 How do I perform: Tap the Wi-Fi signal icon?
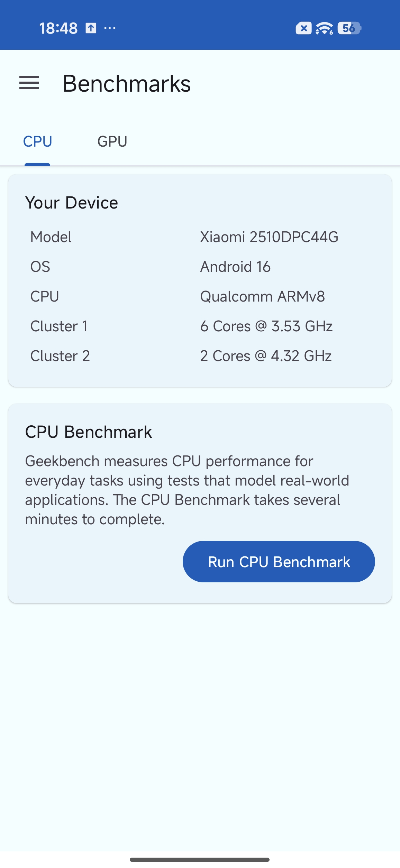pos(324,28)
